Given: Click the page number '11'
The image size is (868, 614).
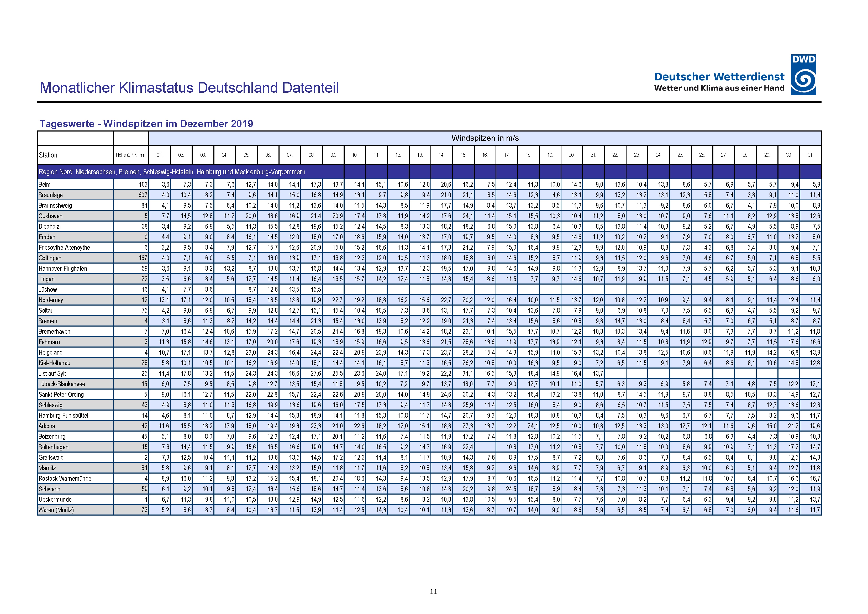Looking at the screenshot, I should [x=434, y=592].
